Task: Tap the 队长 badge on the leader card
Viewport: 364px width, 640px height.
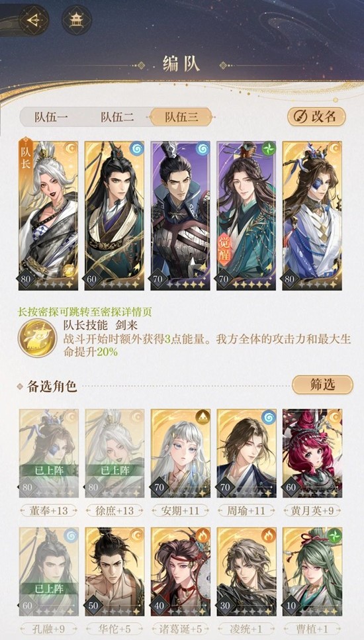Action: [25, 157]
